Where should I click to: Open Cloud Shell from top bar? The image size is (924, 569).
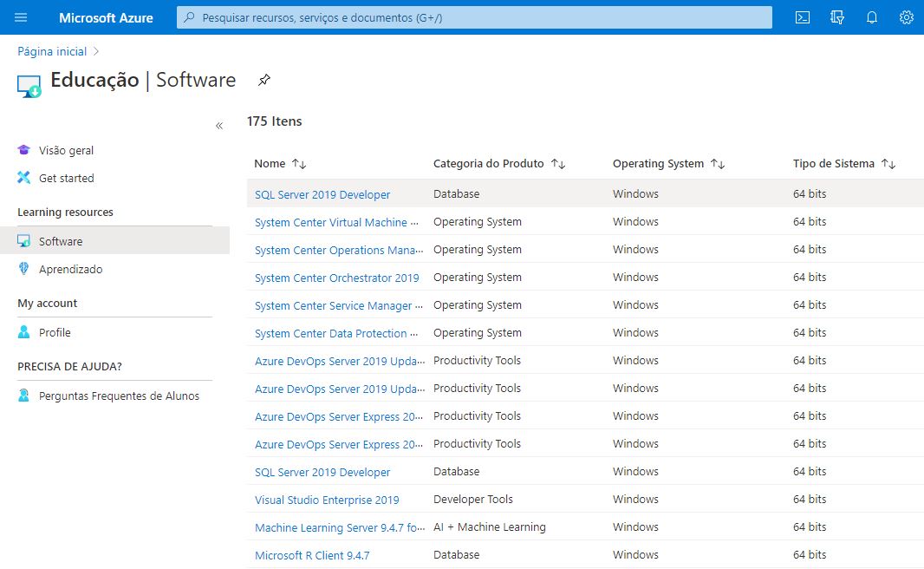802,17
